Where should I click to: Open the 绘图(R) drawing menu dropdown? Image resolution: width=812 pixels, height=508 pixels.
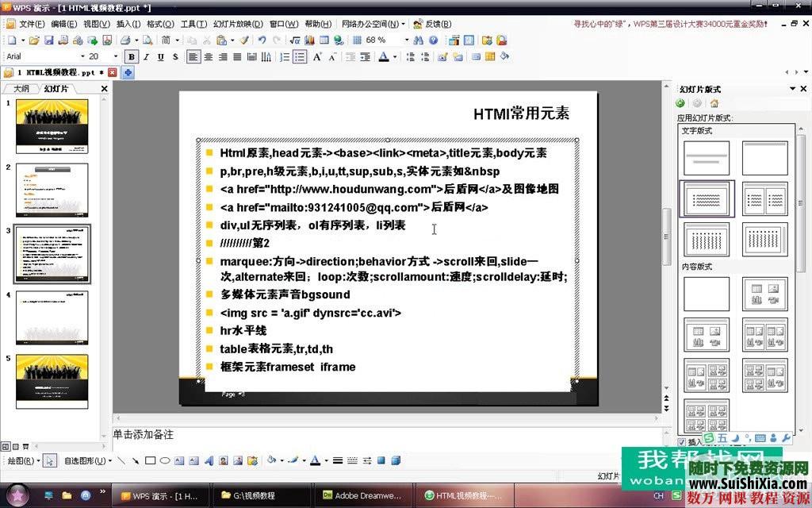tap(23, 460)
